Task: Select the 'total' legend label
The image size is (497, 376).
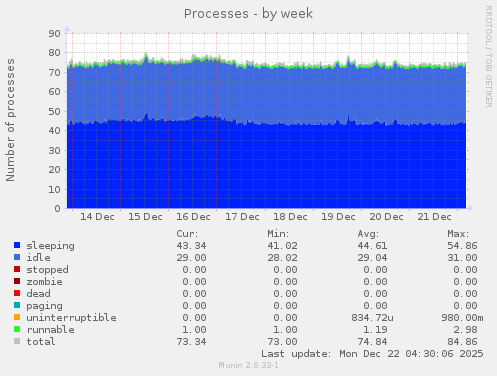Action: click(41, 342)
